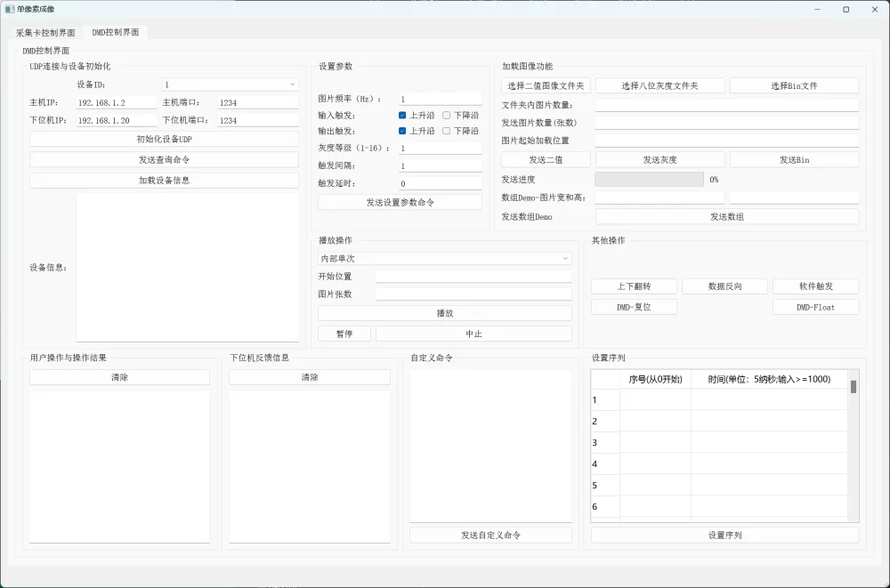
Task: Click 发送设置参数命令 button
Action: click(x=400, y=202)
